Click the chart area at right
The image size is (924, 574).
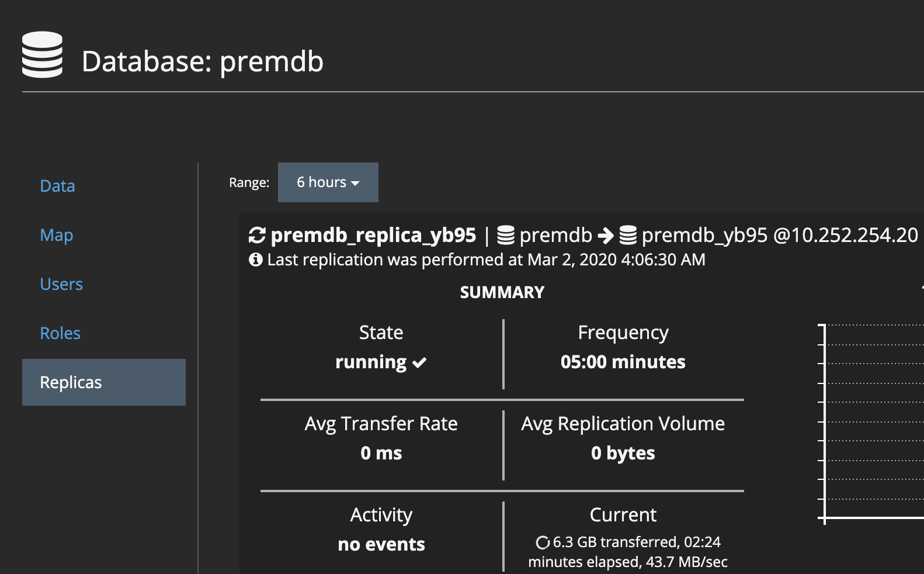click(x=873, y=421)
